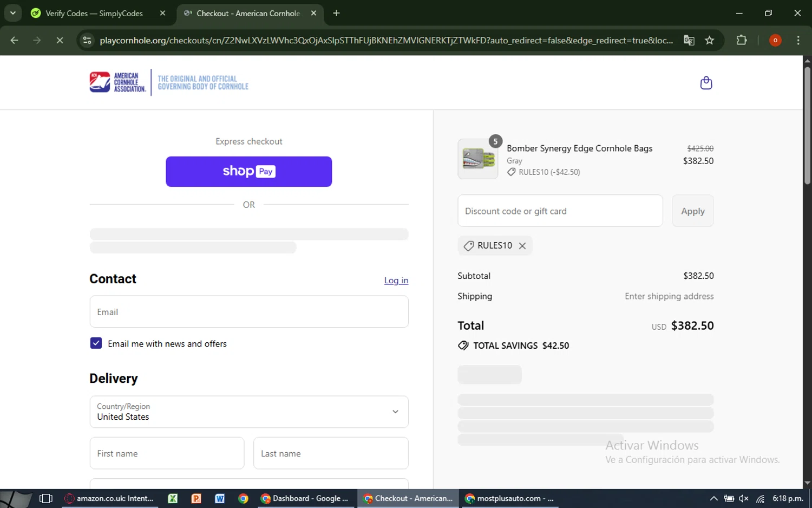Click the Bomber Synergy Edge Cornhole Bags title
This screenshot has width=812, height=508.
point(579,148)
